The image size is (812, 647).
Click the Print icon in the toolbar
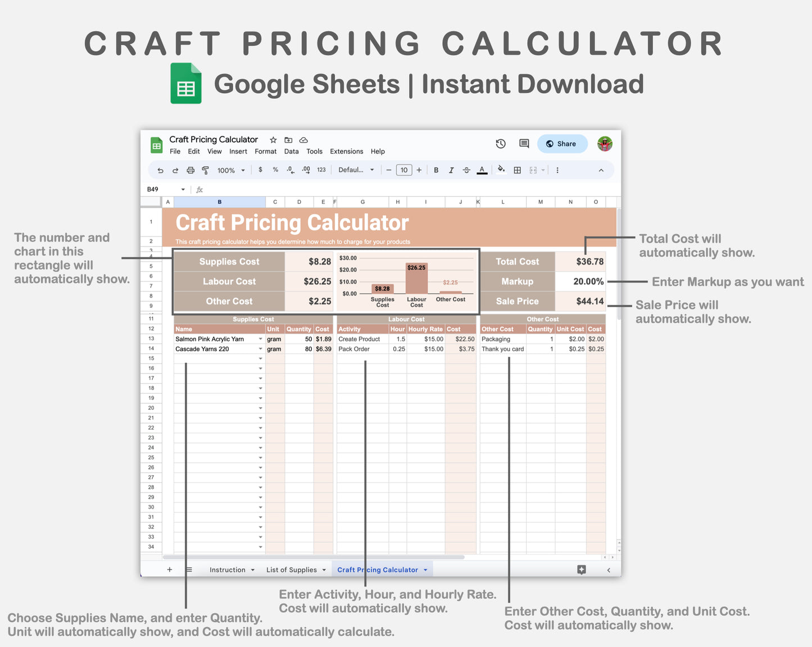(x=190, y=170)
